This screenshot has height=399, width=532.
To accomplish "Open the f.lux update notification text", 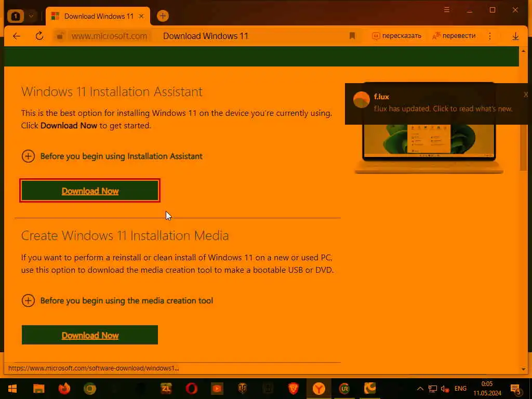I will (443, 109).
